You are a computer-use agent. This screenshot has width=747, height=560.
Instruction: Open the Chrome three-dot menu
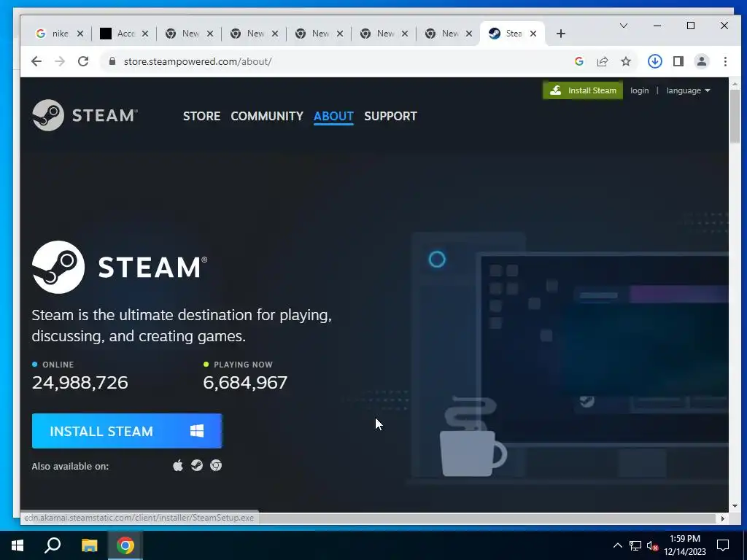(x=725, y=61)
